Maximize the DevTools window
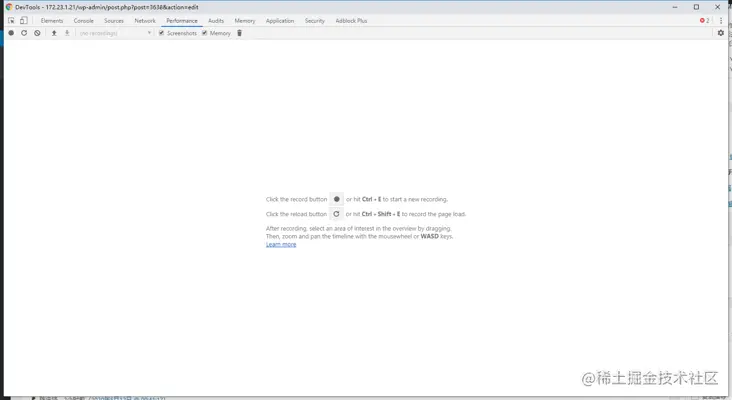This screenshot has height=400, width=732. pos(696,7)
